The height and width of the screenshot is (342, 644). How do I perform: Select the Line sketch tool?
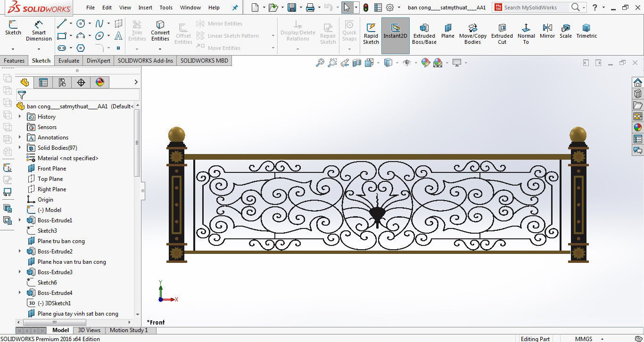(62, 24)
